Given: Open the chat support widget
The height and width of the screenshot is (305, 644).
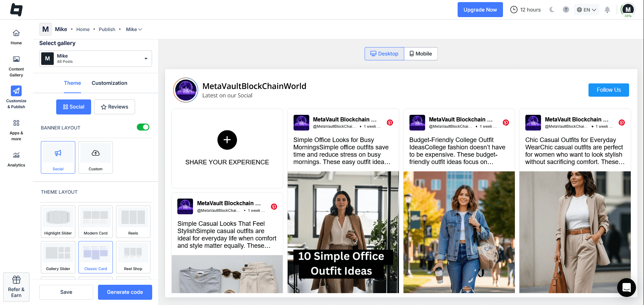Looking at the screenshot, I should click(x=627, y=288).
